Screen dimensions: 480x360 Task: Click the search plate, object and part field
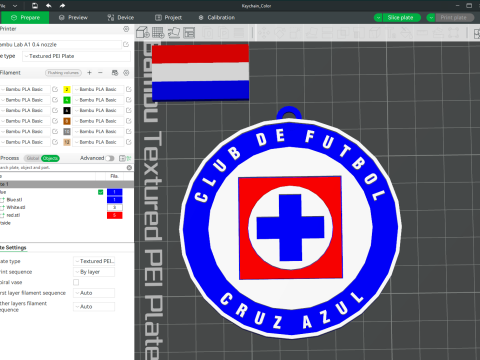[62, 167]
